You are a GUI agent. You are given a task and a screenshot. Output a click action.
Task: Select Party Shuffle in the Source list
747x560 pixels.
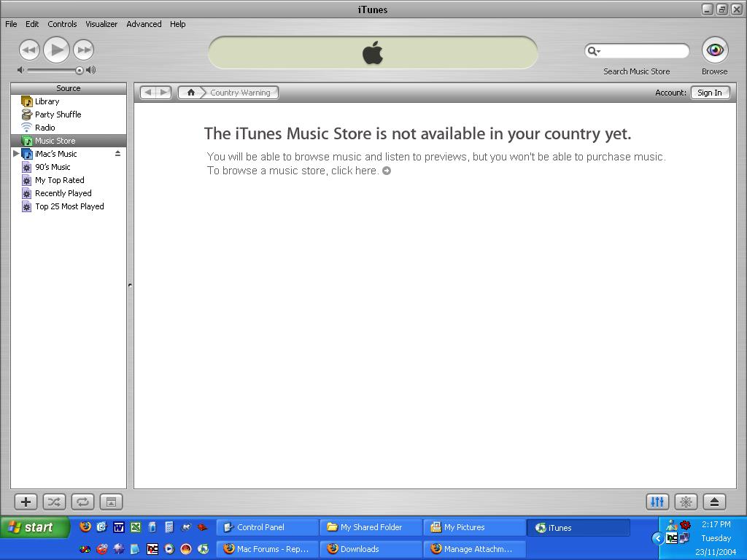[68, 114]
